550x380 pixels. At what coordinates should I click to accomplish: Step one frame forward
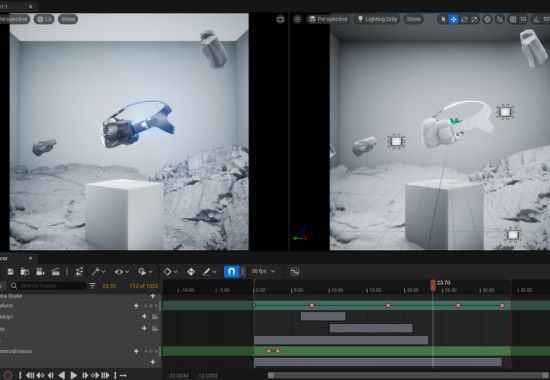85,375
